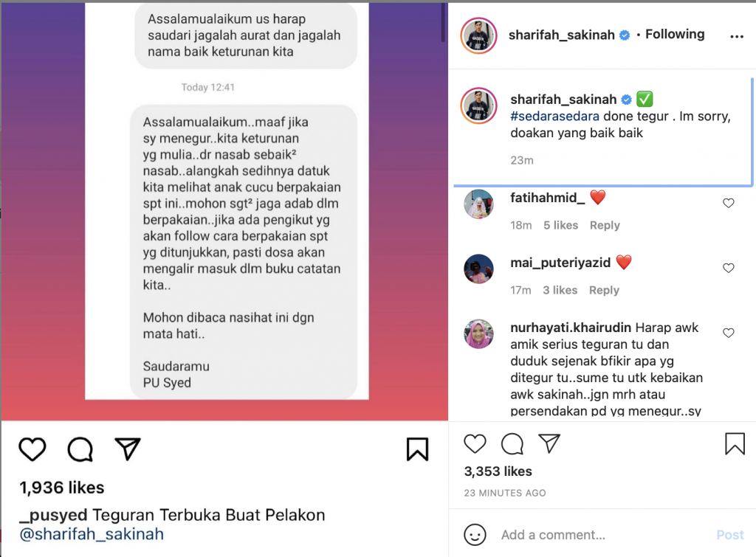Reply to mai_puteriyazid's comment
756x557 pixels.
tap(604, 290)
